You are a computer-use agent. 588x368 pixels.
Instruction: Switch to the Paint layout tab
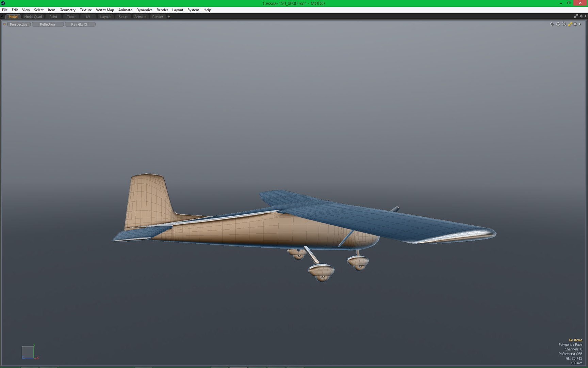point(53,17)
